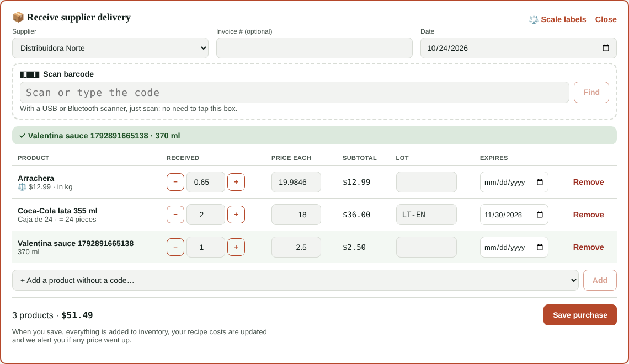Screen dimensions: 629x364
Task: Open calendar picker for Coca-Cola expiry date
Action: 540,215
